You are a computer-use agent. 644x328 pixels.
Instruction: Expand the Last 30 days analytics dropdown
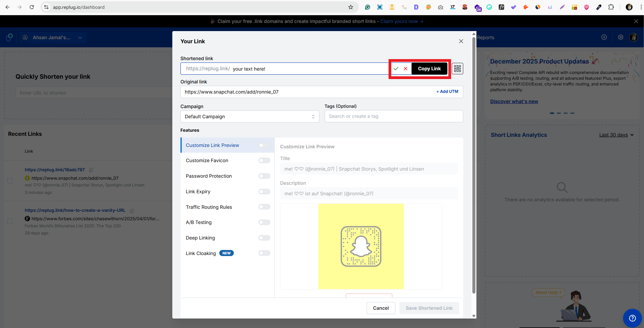pos(616,134)
